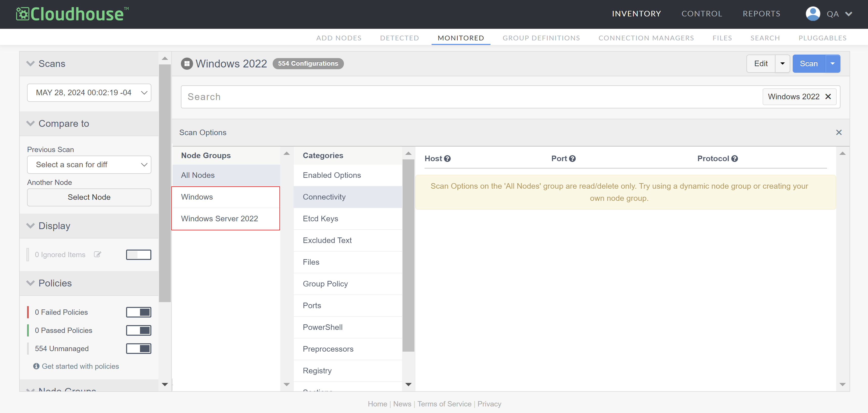Open the Home footer link

[377, 404]
